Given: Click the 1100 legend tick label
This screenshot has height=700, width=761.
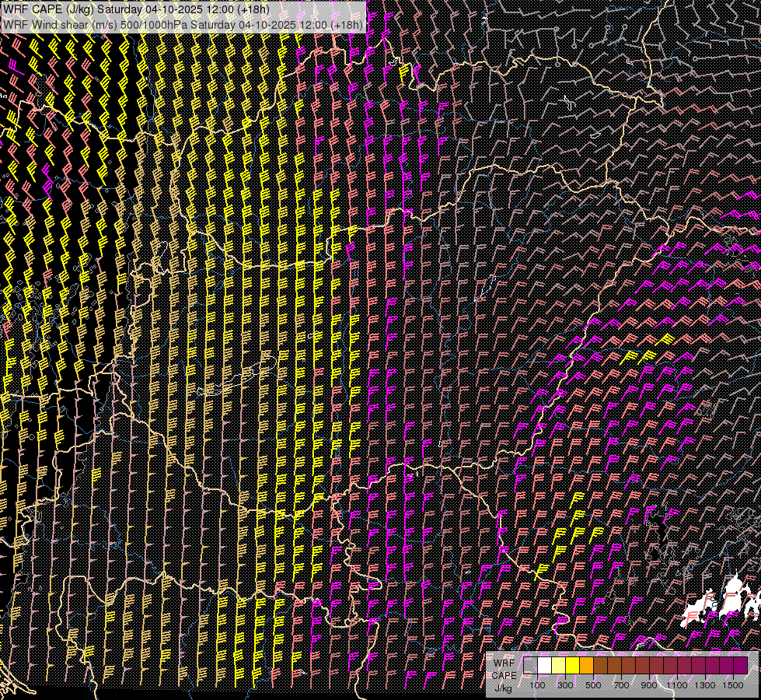Looking at the screenshot, I should point(677,685).
